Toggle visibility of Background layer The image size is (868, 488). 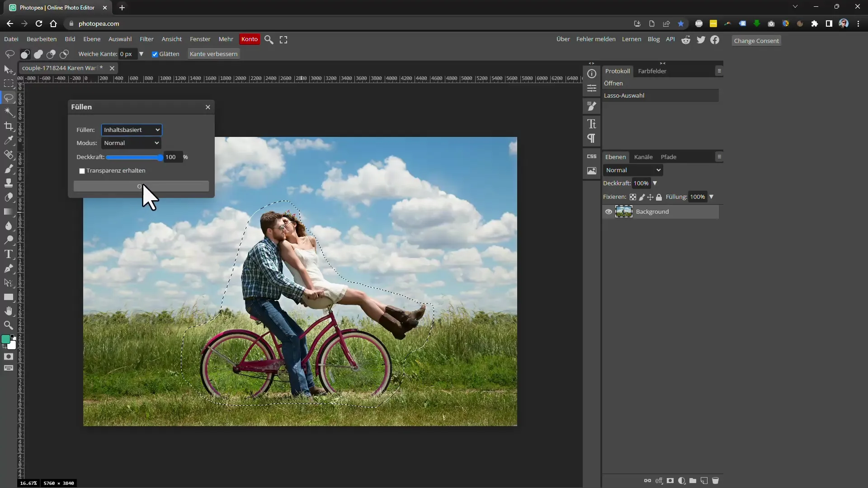coord(609,212)
